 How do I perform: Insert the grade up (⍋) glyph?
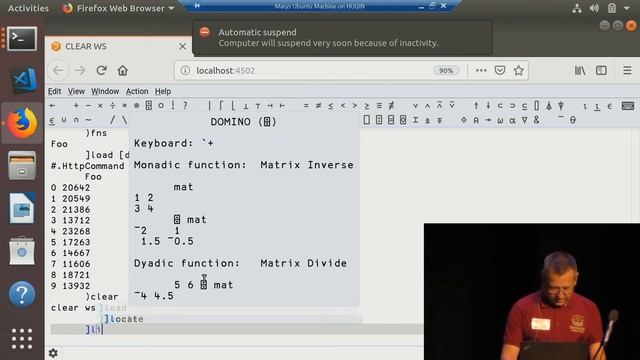click(x=549, y=106)
